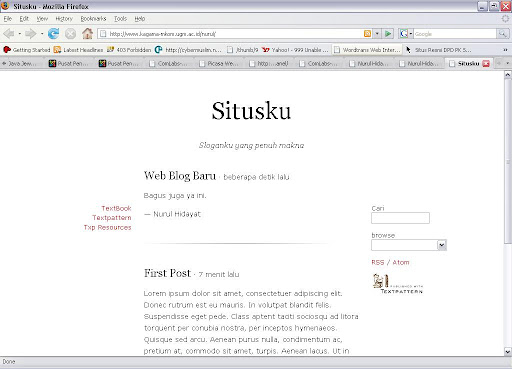The width and height of the screenshot is (512, 369).
Task: Expand the address bar URL history dropdown
Action: [x=377, y=34]
